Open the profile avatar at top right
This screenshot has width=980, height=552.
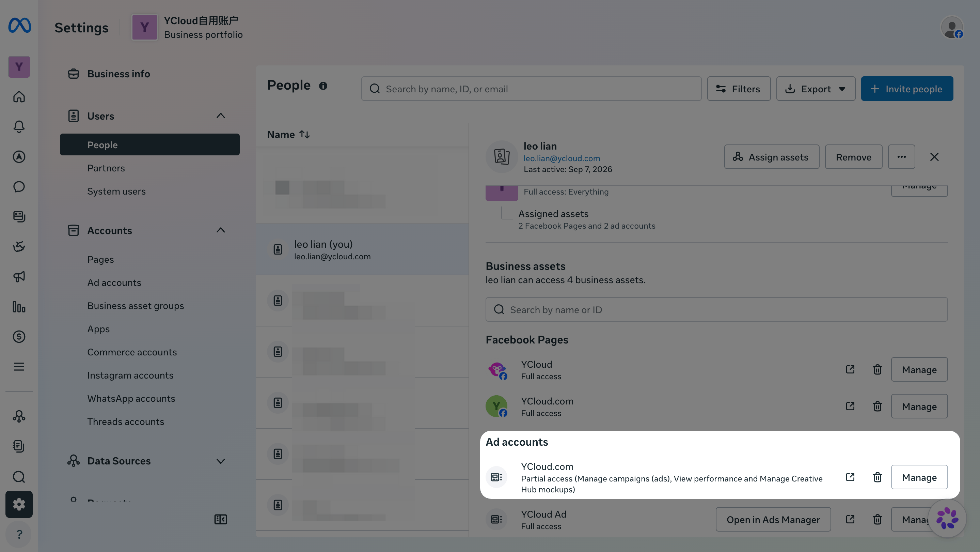tap(952, 27)
